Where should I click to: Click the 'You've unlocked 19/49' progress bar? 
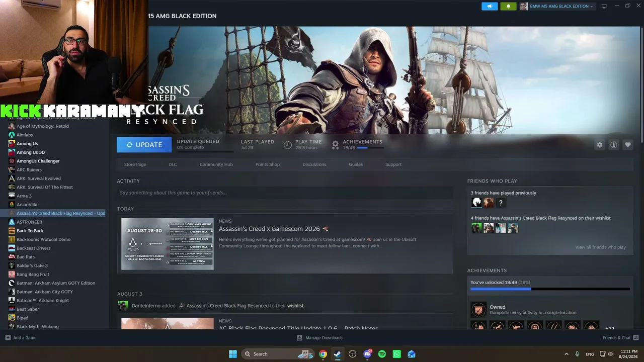550,289
